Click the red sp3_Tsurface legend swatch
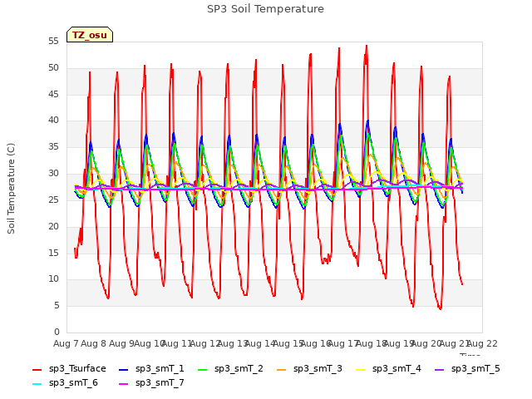The width and height of the screenshot is (532, 399). (37, 369)
